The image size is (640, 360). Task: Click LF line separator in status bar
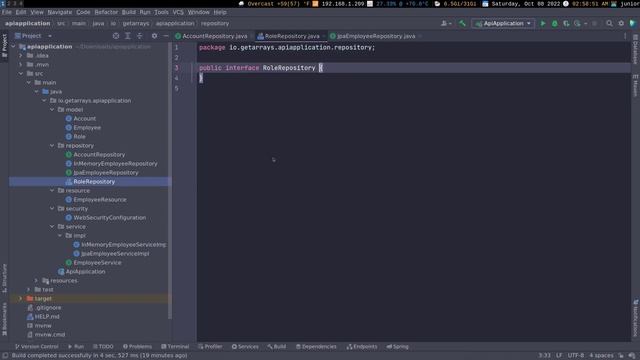pyautogui.click(x=559, y=356)
